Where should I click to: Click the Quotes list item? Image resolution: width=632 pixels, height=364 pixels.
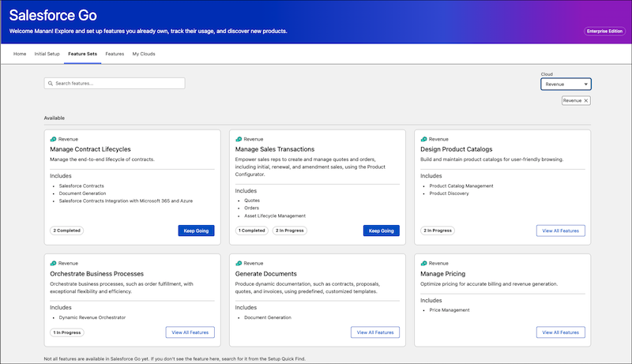[x=252, y=201]
